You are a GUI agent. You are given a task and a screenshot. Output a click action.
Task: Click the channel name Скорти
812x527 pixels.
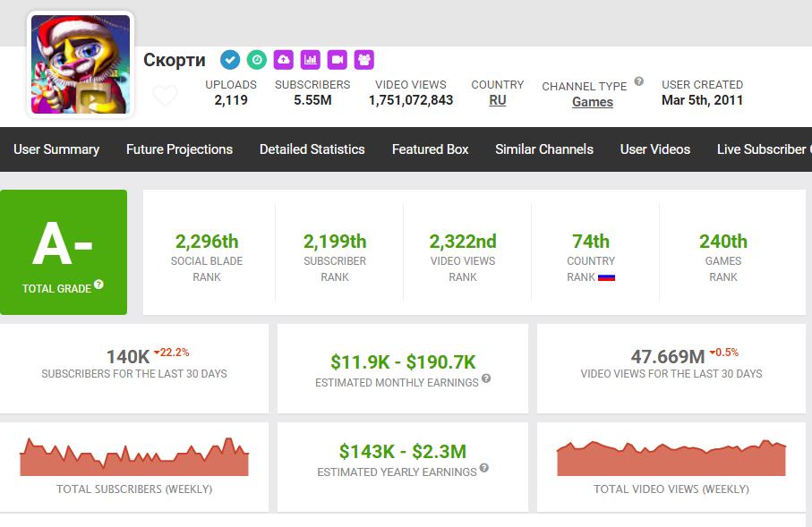pyautogui.click(x=175, y=60)
